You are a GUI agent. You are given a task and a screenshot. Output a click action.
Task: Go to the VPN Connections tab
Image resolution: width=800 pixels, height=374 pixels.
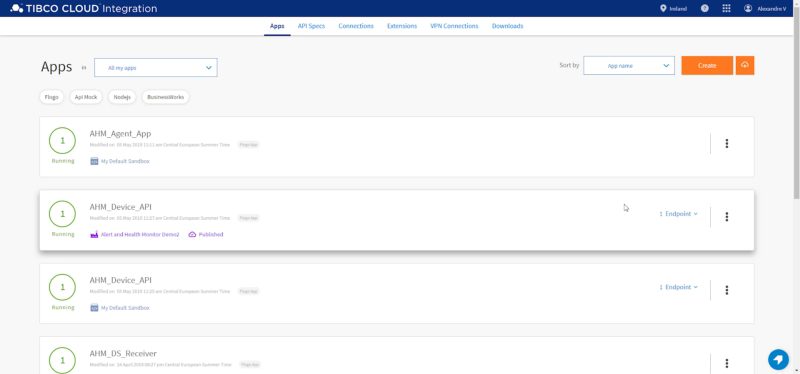(455, 26)
